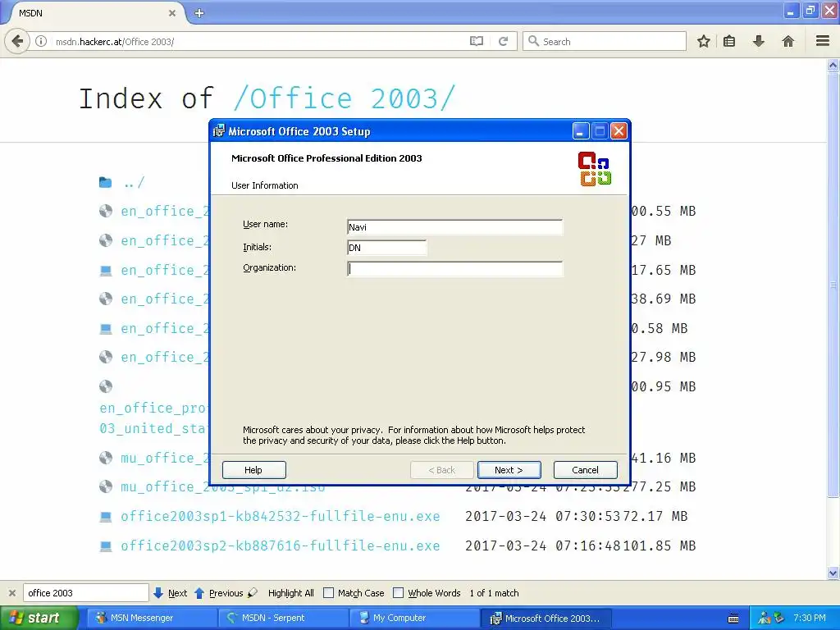This screenshot has height=630, width=840.
Task: Click disc icon beside the 27 MB file
Action: click(x=106, y=240)
